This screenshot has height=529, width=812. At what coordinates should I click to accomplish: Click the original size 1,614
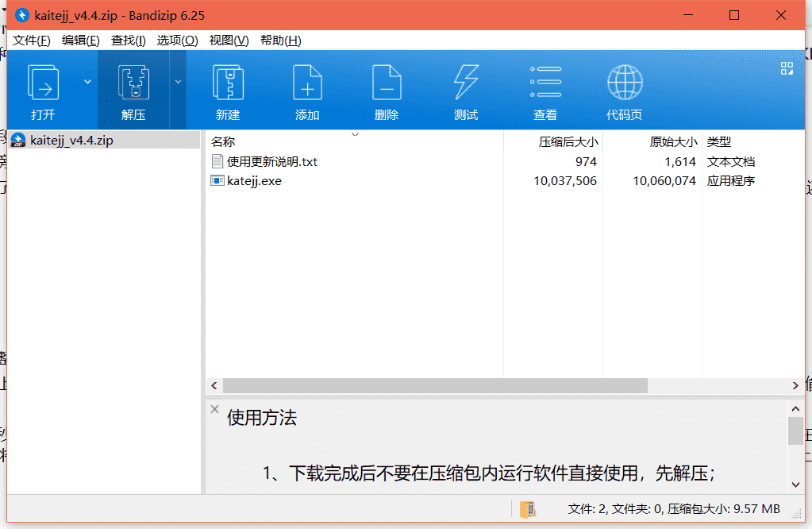680,162
